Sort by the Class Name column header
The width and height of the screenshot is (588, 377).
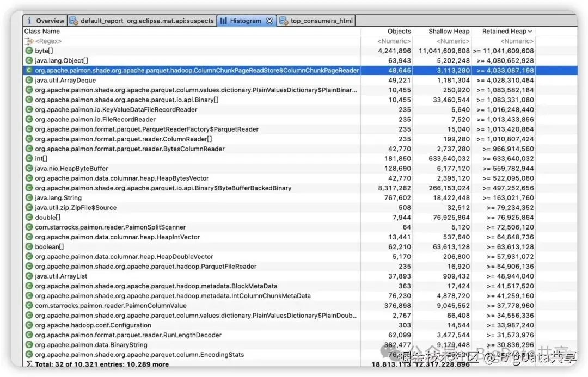point(42,31)
